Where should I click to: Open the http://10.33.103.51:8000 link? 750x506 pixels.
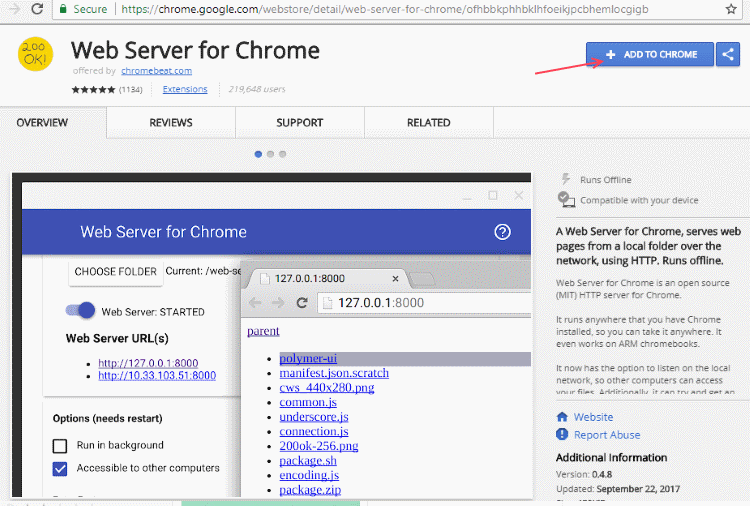point(157,375)
